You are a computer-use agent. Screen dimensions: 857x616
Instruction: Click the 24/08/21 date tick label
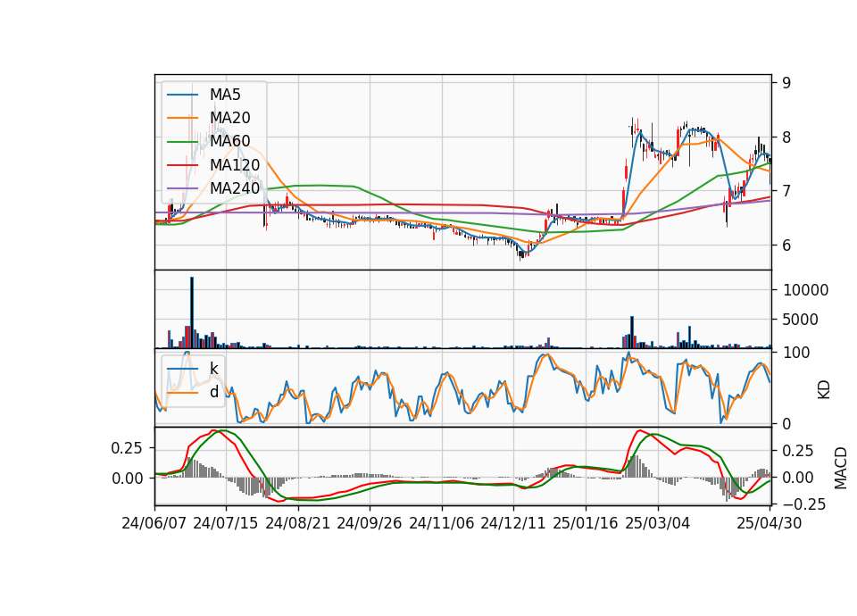tap(298, 523)
